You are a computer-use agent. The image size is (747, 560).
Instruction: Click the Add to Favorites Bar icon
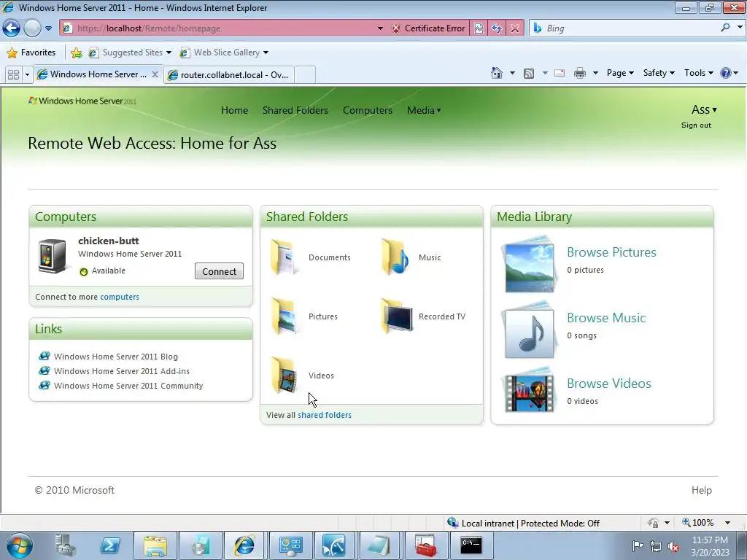[x=76, y=52]
